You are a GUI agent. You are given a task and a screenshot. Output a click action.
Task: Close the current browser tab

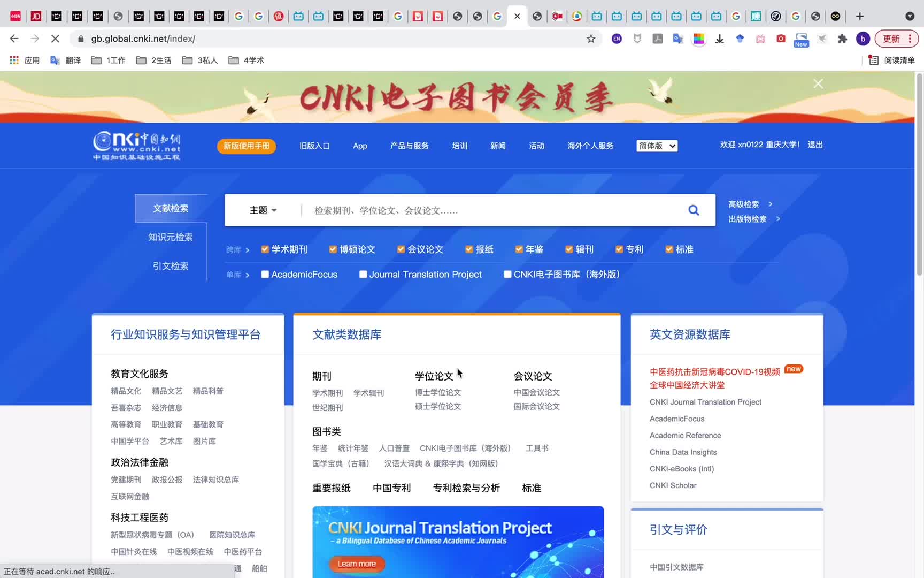517,16
